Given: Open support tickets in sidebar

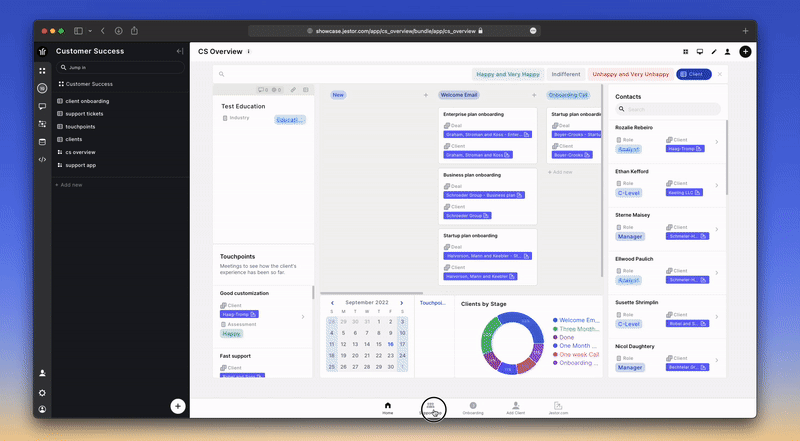Looking at the screenshot, I should (x=85, y=114).
